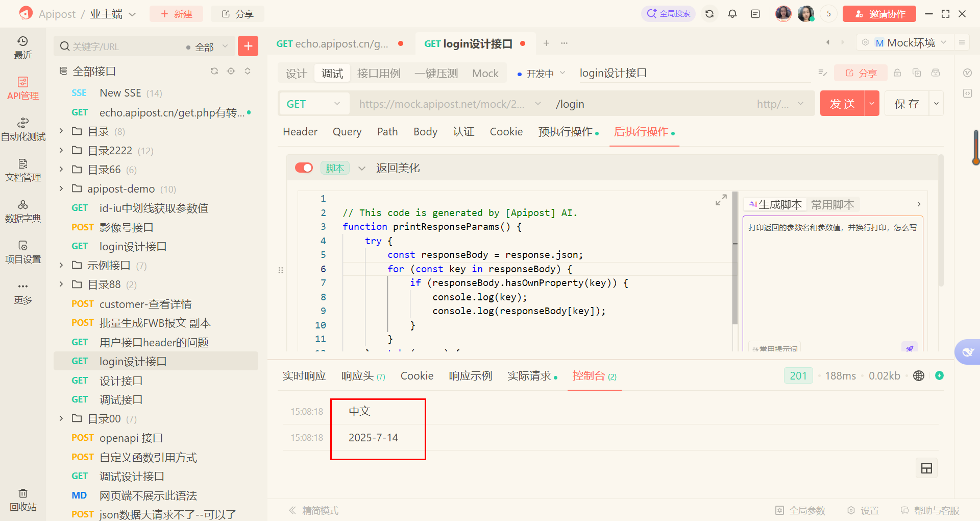
Task: Switch to the 接口用例 tab
Action: pos(379,73)
